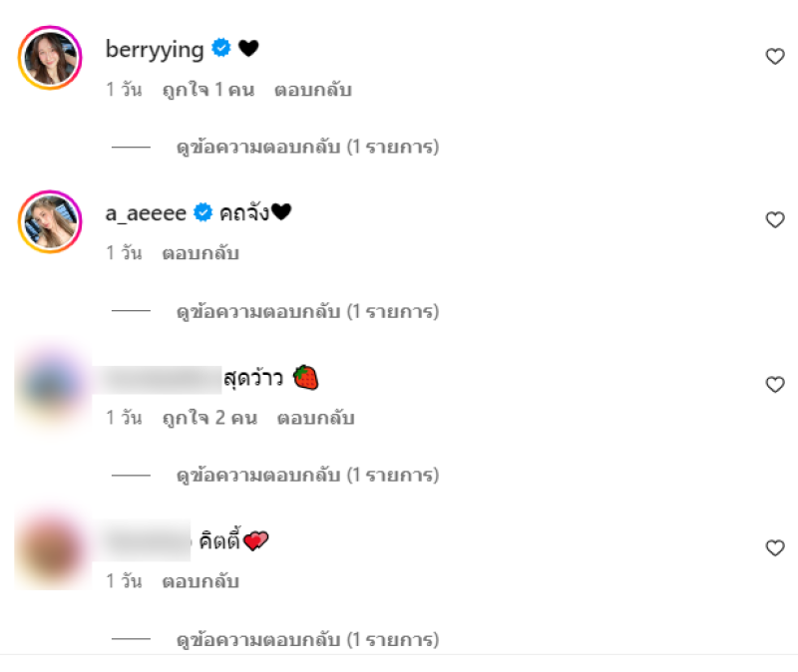Image resolution: width=798 pixels, height=672 pixels.
Task: Expand the replies under the สุดว้าว comment
Action: click(307, 476)
